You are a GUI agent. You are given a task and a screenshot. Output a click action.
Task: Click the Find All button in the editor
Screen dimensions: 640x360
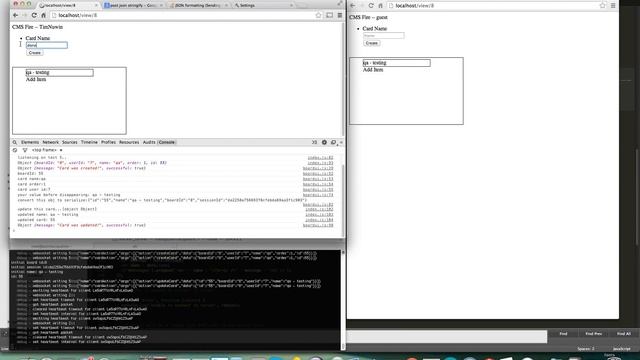[624, 334]
